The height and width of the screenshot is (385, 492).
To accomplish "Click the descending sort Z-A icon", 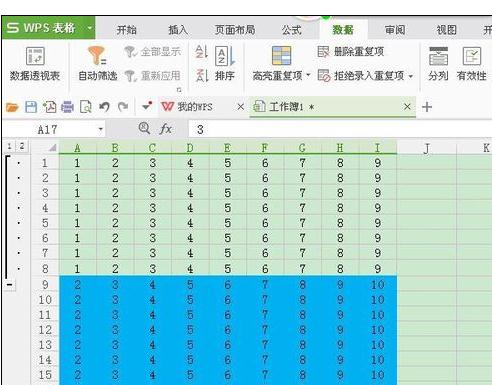I will point(202,75).
